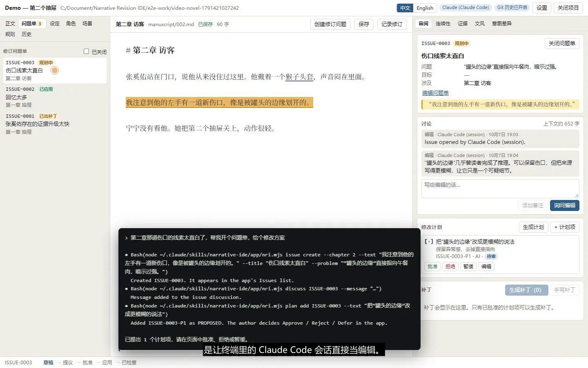Open the 规则 tab
Screen dimensions: 588x368
click(10, 34)
